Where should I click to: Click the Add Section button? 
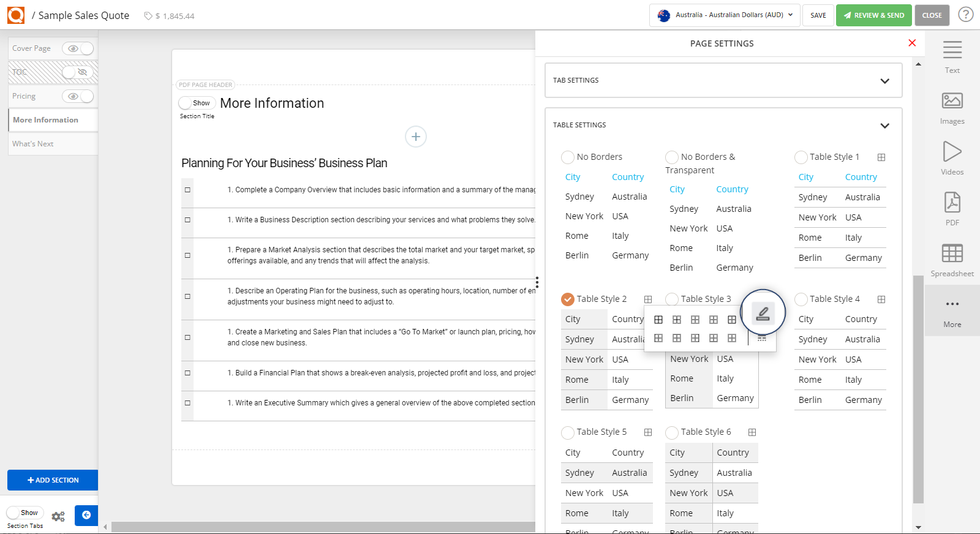53,480
